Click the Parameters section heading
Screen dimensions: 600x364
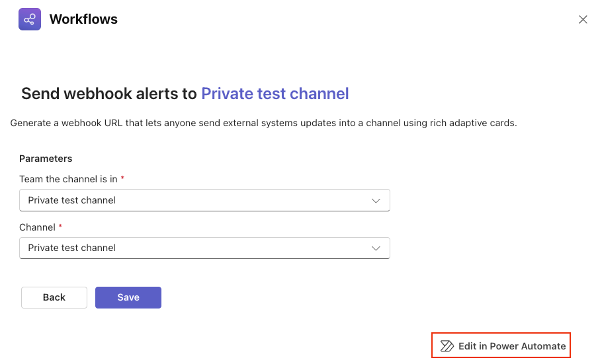point(46,159)
